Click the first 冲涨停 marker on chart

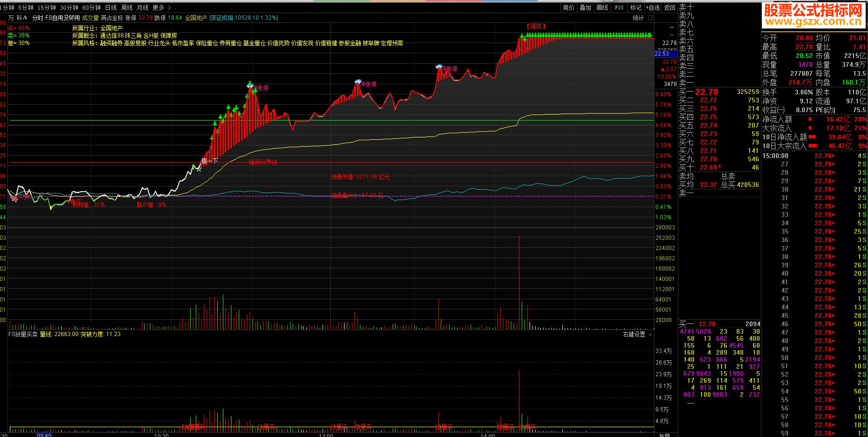pyautogui.click(x=260, y=88)
